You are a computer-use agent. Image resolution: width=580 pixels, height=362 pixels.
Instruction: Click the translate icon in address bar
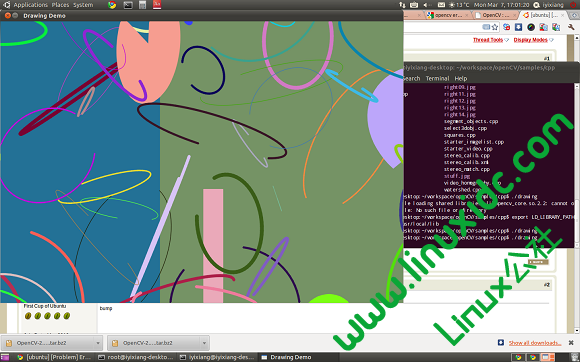pos(486,27)
